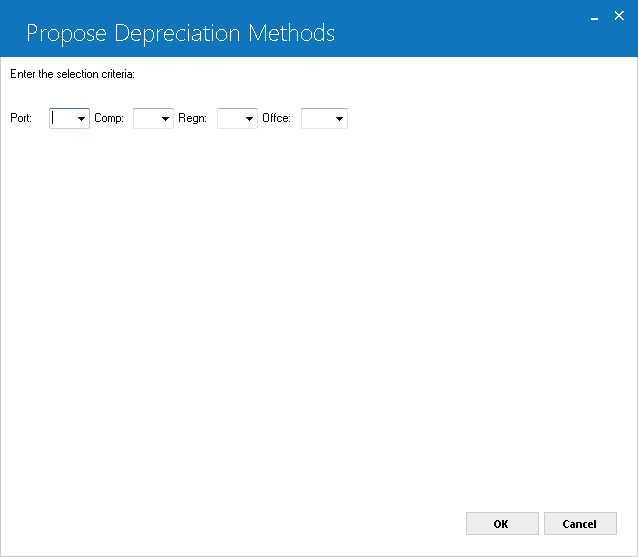Click the Comp label

109,118
